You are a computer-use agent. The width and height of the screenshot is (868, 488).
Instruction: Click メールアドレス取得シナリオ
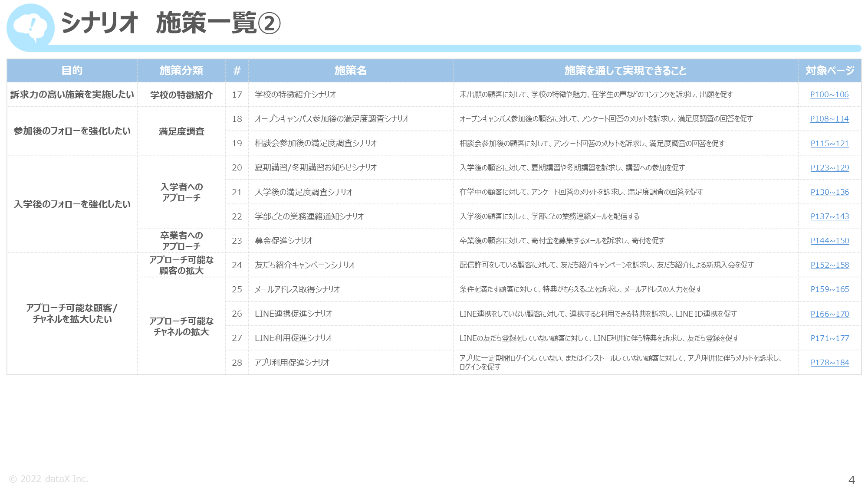pos(297,289)
